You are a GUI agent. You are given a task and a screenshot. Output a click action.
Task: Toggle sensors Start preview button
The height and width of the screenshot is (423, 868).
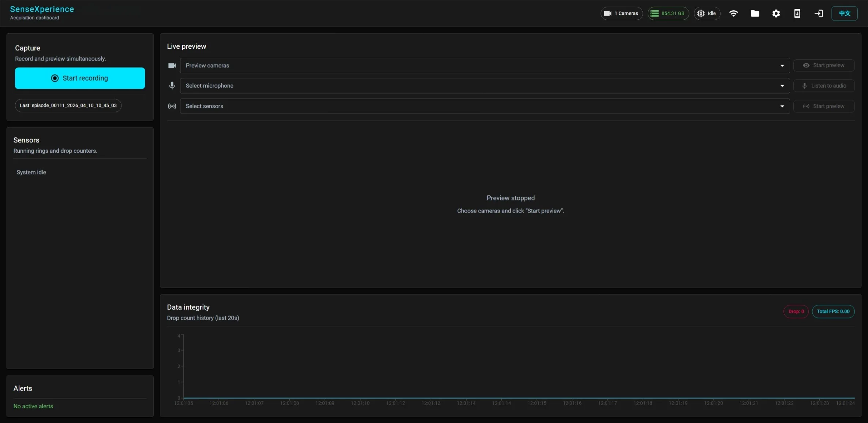coord(824,106)
